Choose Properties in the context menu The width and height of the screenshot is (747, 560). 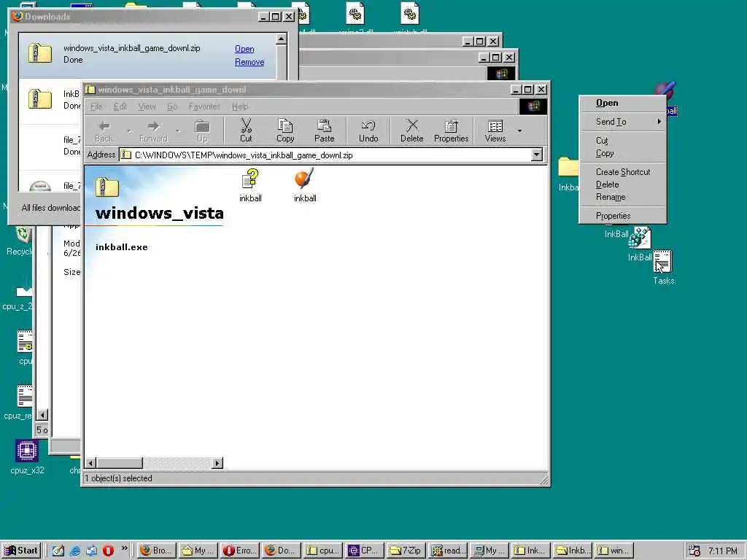click(622, 216)
